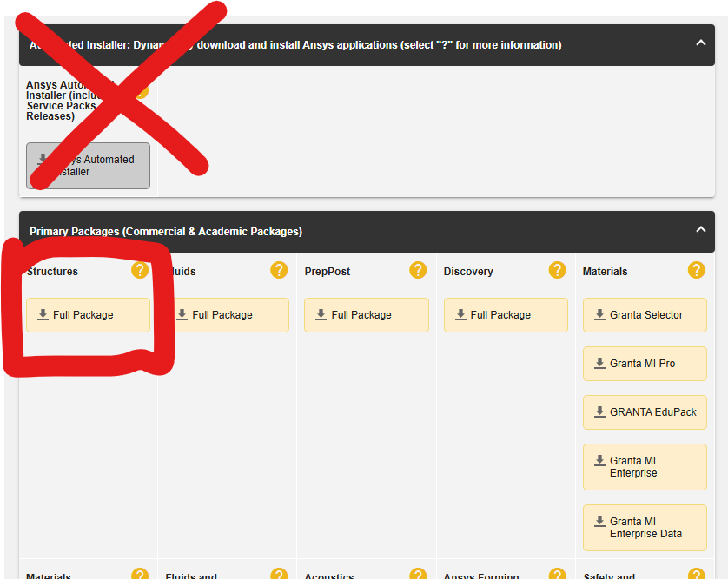Open help for Fluids package
Viewport: 728px width, 579px height.
pyautogui.click(x=279, y=270)
